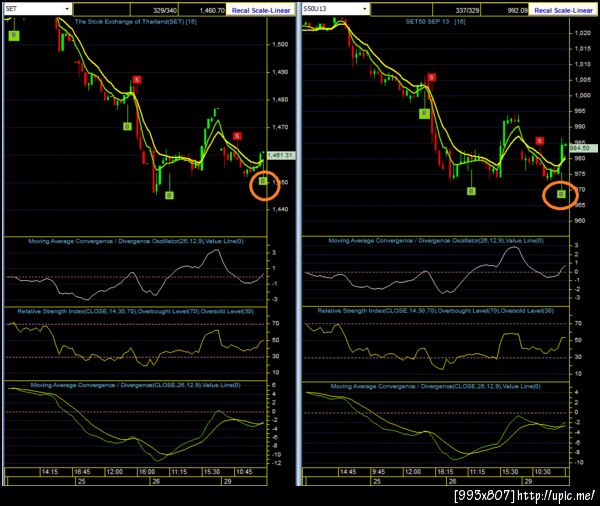Click the 16:15 time label on S50U13 axis
Screen dimensions: 600x506
click(445, 472)
